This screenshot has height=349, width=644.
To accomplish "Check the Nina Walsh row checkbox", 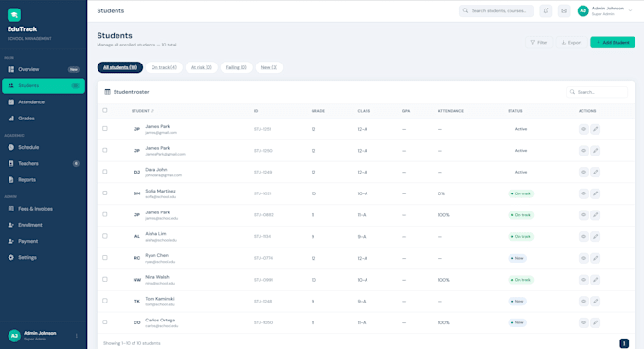I will 105,279.
